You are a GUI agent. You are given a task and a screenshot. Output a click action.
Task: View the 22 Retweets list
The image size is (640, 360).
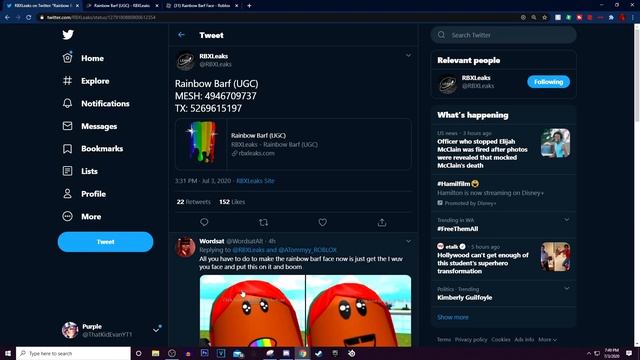pos(193,202)
